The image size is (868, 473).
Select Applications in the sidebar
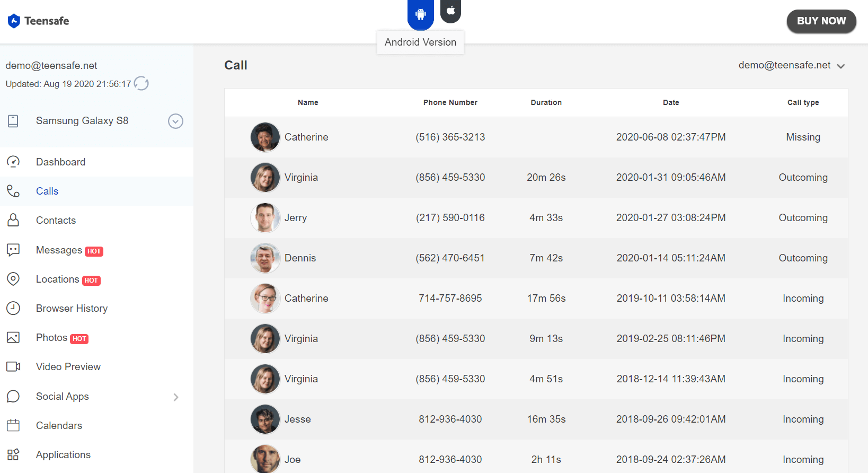point(63,454)
